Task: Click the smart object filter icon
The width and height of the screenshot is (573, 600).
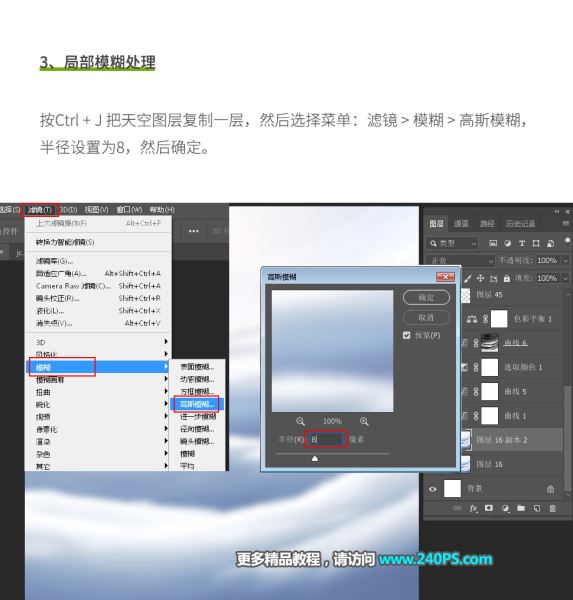Action: (550, 243)
